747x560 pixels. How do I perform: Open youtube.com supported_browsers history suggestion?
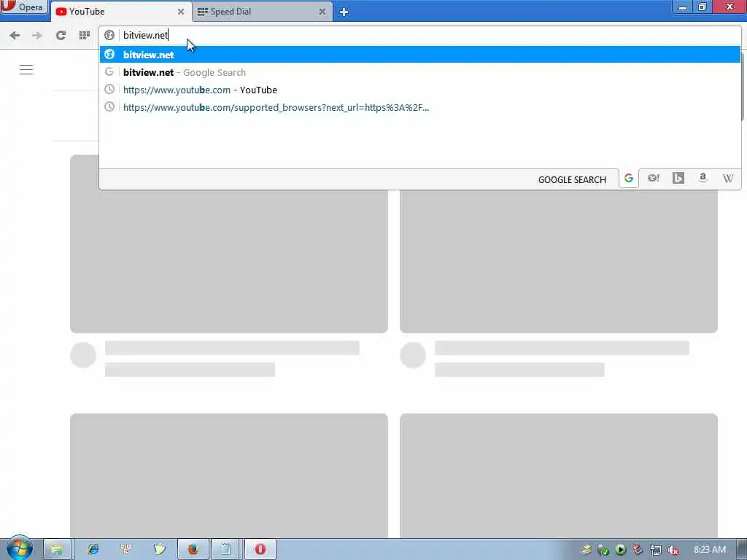(419, 107)
